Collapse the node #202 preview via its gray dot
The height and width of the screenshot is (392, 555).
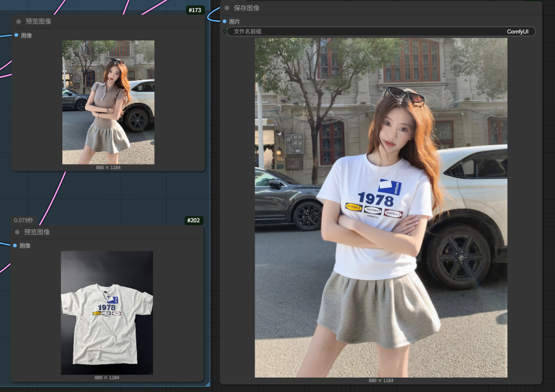point(17,232)
